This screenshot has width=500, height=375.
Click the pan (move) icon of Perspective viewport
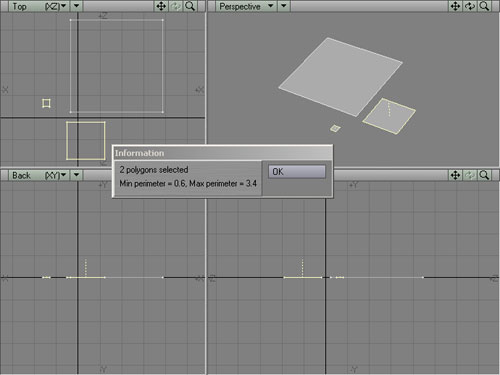click(x=456, y=6)
